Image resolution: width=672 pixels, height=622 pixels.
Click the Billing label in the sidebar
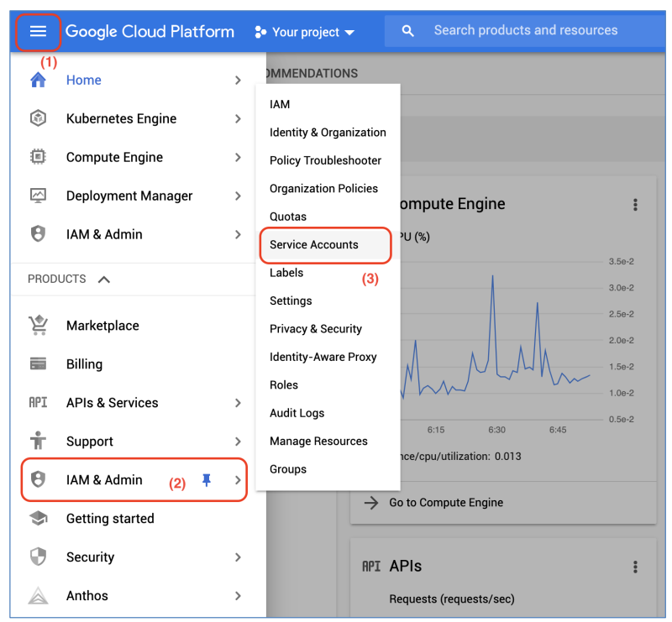(84, 364)
